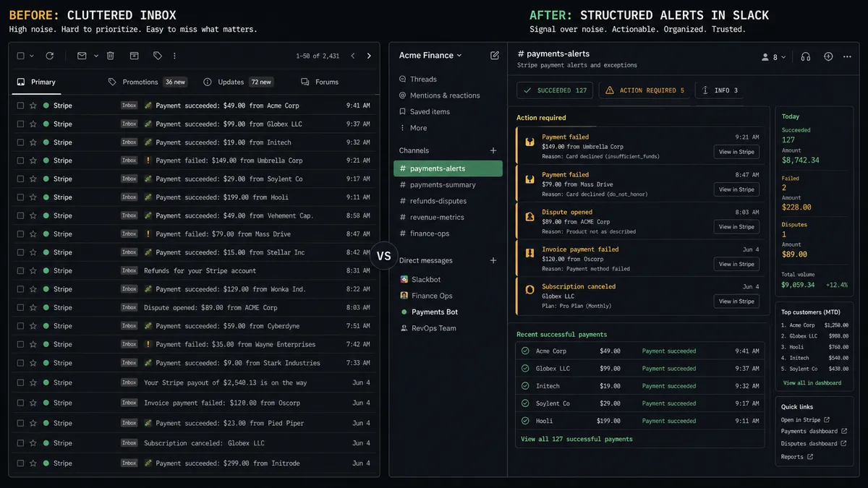Click View all 127 successful payments
The image size is (868, 488).
[576, 439]
